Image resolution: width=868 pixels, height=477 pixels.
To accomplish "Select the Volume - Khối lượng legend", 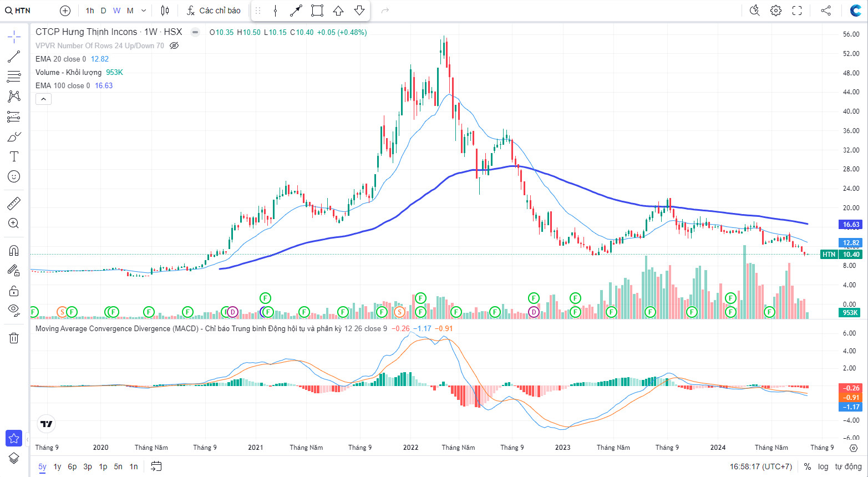I will (68, 72).
